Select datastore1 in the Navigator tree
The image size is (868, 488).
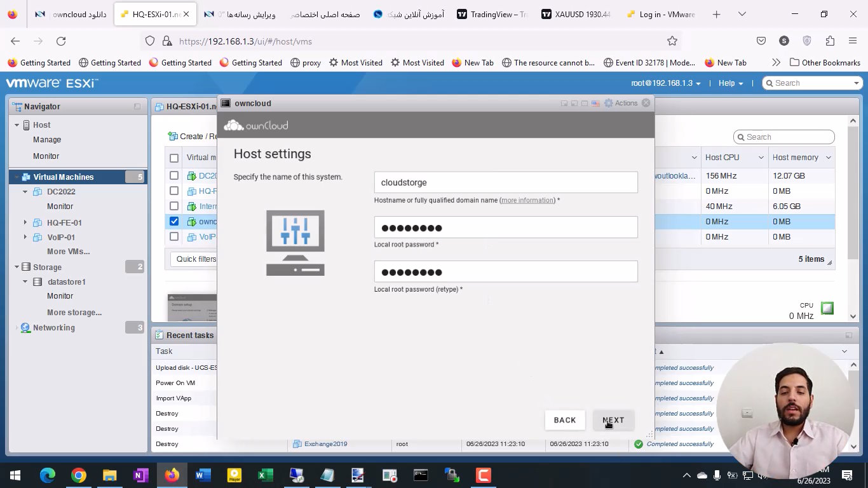pos(66,281)
